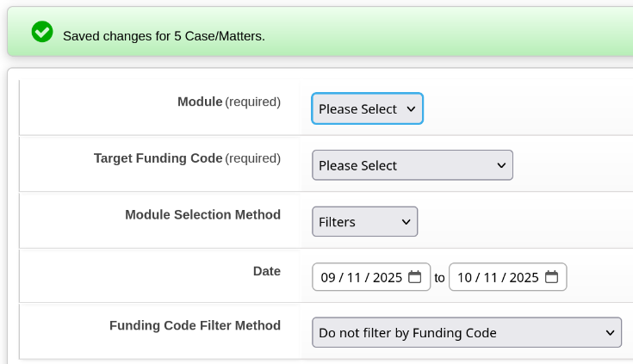Select the day segment in start date
This screenshot has width=633, height=364.
point(353,277)
